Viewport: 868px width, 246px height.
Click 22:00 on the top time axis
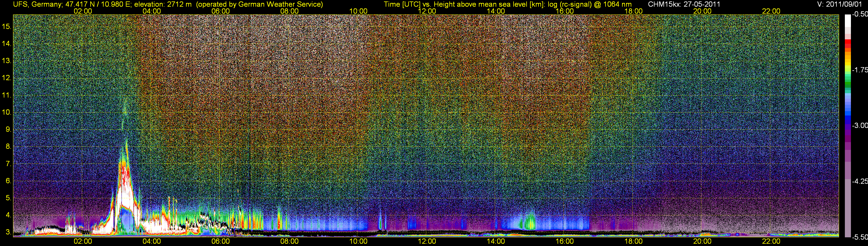(x=771, y=11)
